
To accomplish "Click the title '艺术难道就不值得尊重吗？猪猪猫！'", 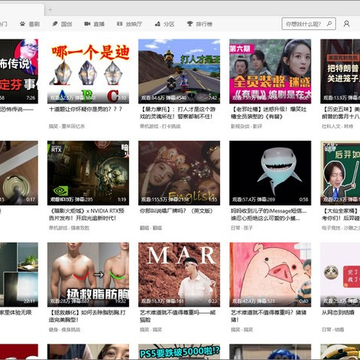I will [x=269, y=316].
